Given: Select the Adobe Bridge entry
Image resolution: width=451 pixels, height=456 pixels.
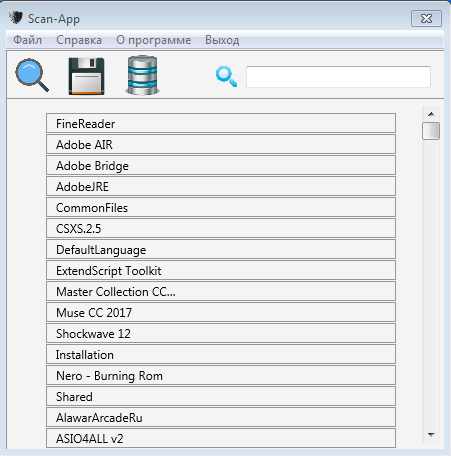Looking at the screenshot, I should coord(221,165).
